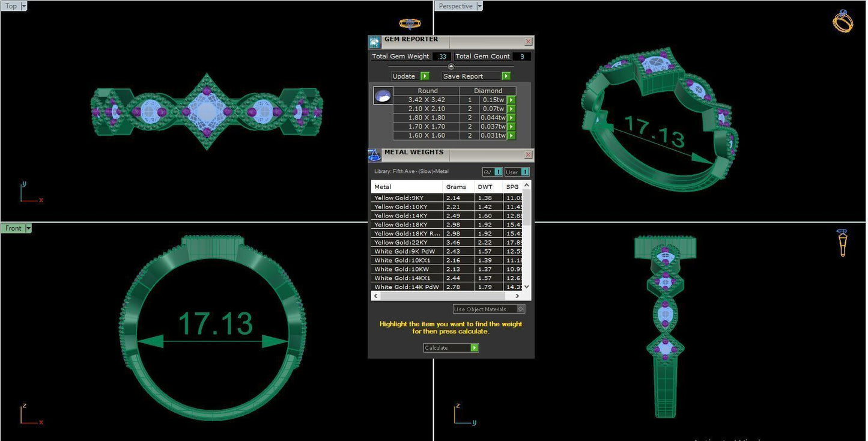Click green arrow on 0.037tw row
868x441 pixels.
pos(511,127)
